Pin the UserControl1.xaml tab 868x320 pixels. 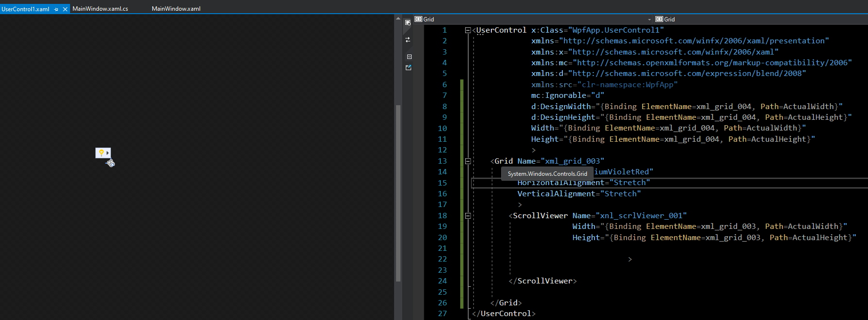tap(56, 9)
